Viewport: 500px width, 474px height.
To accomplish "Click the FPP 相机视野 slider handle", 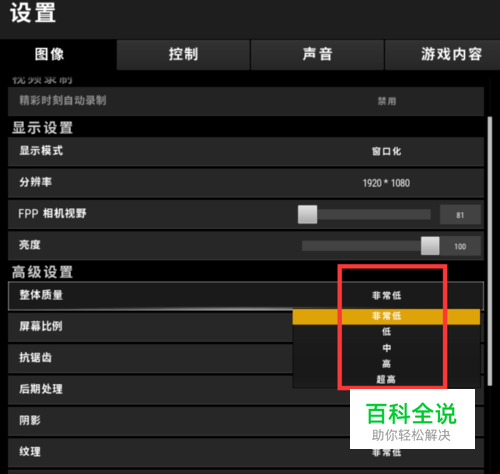I will coord(307,214).
